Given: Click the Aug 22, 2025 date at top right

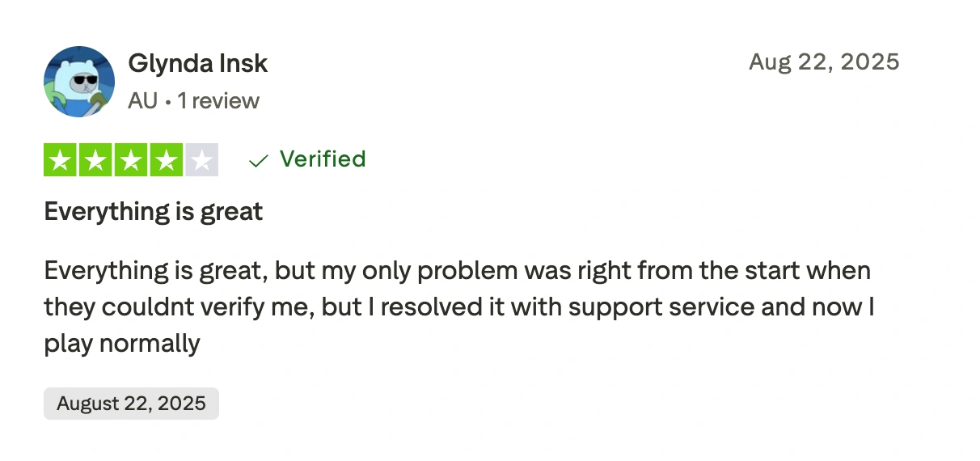Looking at the screenshot, I should point(824,61).
